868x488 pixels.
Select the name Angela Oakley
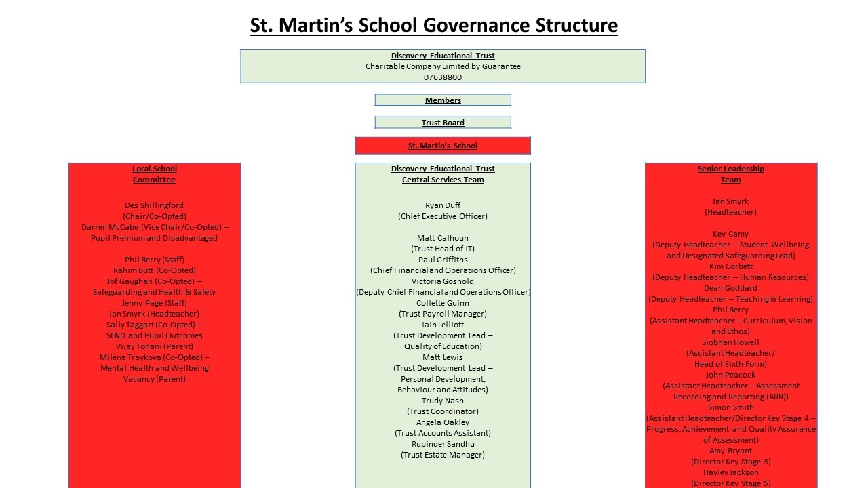click(443, 422)
